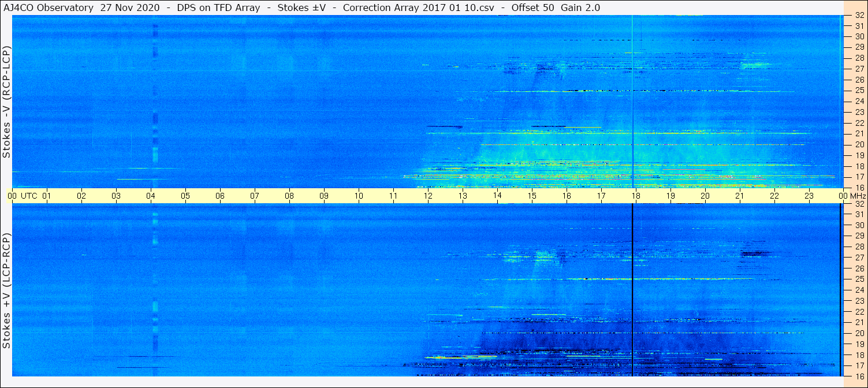Select 'Correction Array 2017 01 10.csv' filename text
Viewport: 868px width, 388px height.
click(418, 8)
